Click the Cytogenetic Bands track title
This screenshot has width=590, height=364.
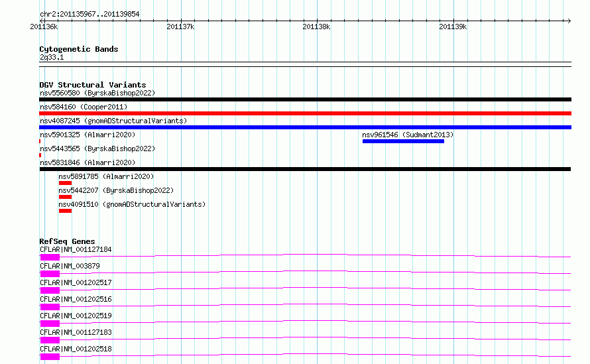click(x=79, y=49)
